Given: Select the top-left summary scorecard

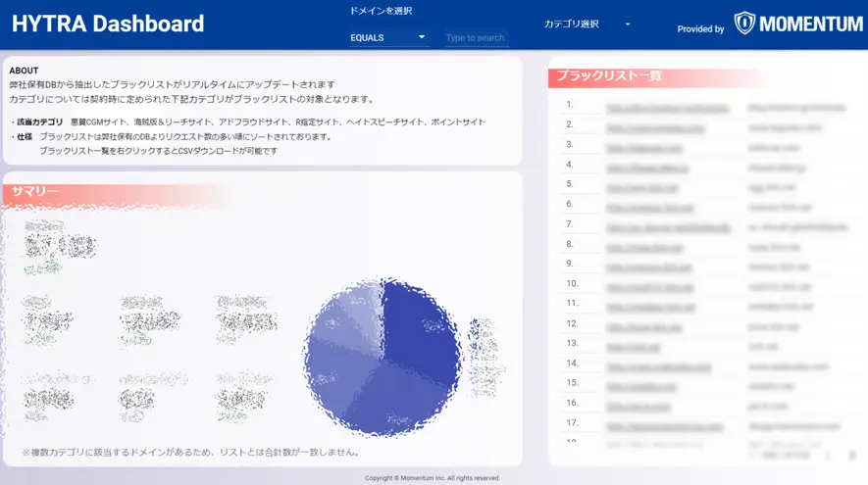Looking at the screenshot, I should pos(61,245).
